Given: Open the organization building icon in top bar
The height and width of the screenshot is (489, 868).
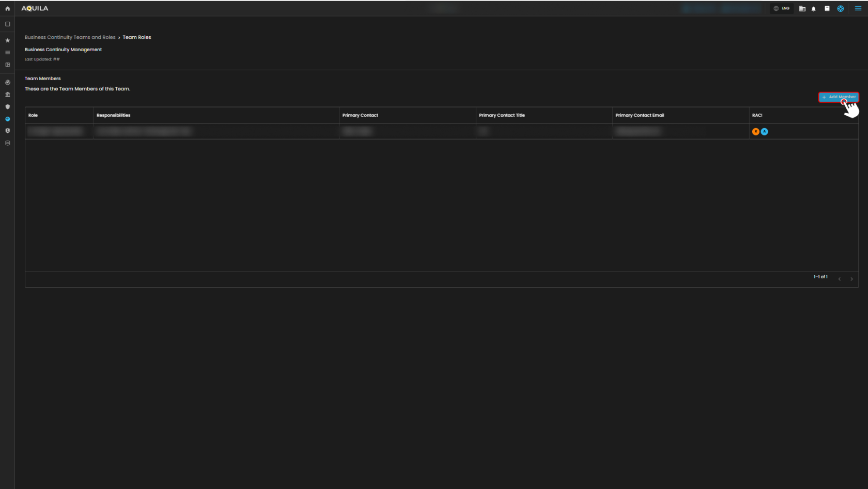Looking at the screenshot, I should (x=802, y=8).
